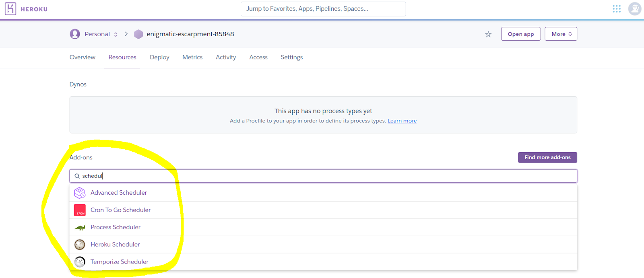Pick Process Scheduler from the list
This screenshot has width=644, height=278.
[323, 227]
